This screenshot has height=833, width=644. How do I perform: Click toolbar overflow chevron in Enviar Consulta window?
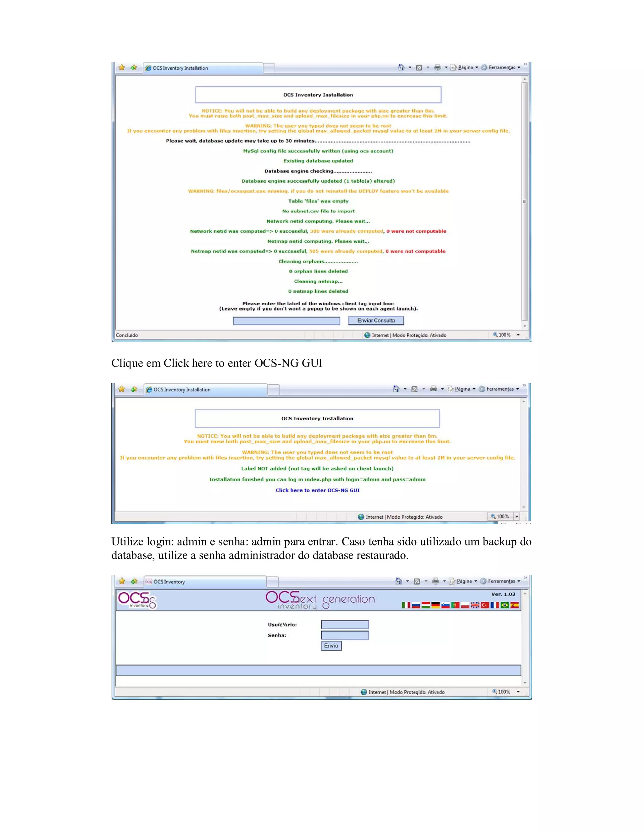525,64
